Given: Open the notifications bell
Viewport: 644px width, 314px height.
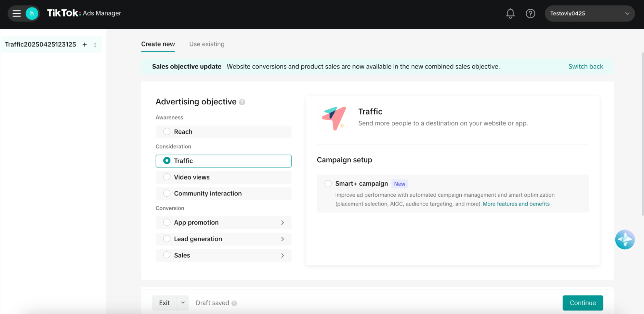Looking at the screenshot, I should point(510,13).
